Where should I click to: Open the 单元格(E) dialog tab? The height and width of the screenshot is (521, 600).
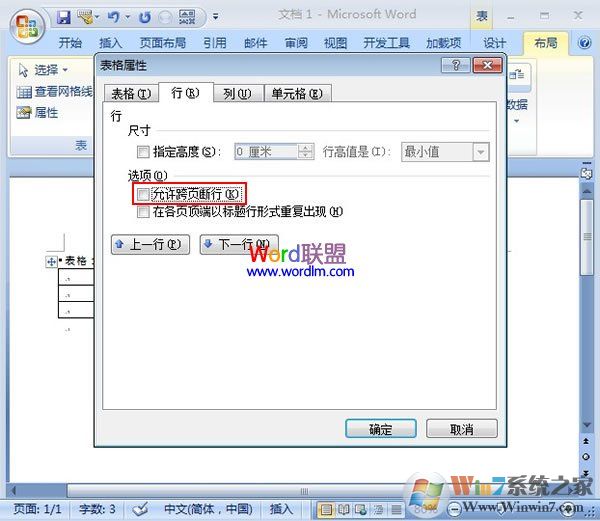(297, 93)
